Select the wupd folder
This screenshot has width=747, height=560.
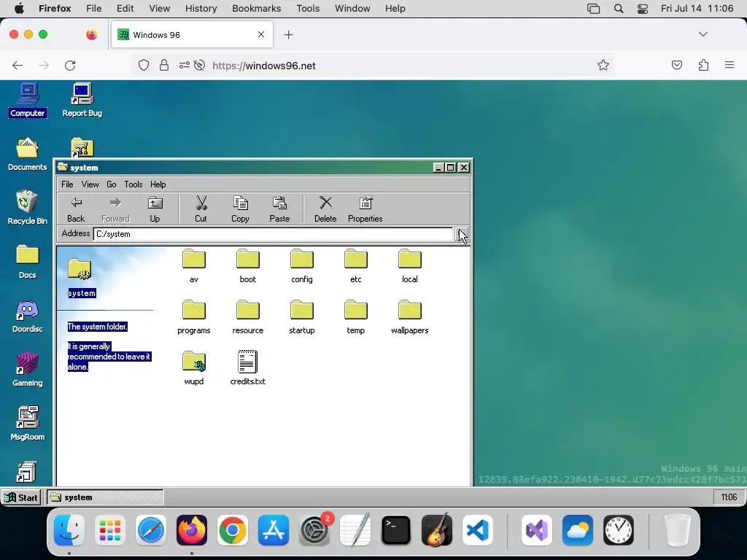(x=194, y=368)
